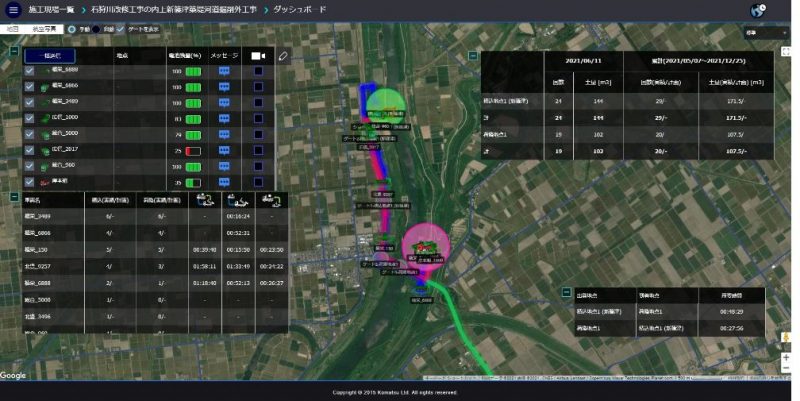Image resolution: width=800 pixels, height=401 pixels.
Task: Toggle fullscreen map view icon
Action: [786, 52]
